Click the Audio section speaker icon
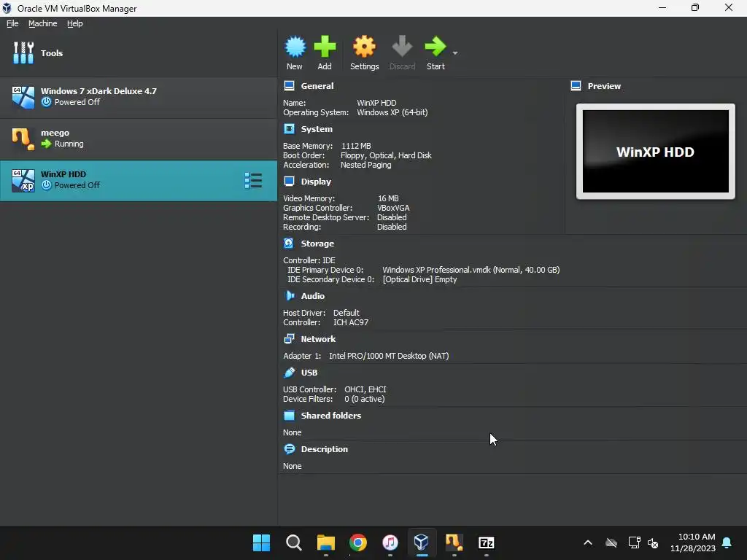The height and width of the screenshot is (560, 747). tap(289, 296)
